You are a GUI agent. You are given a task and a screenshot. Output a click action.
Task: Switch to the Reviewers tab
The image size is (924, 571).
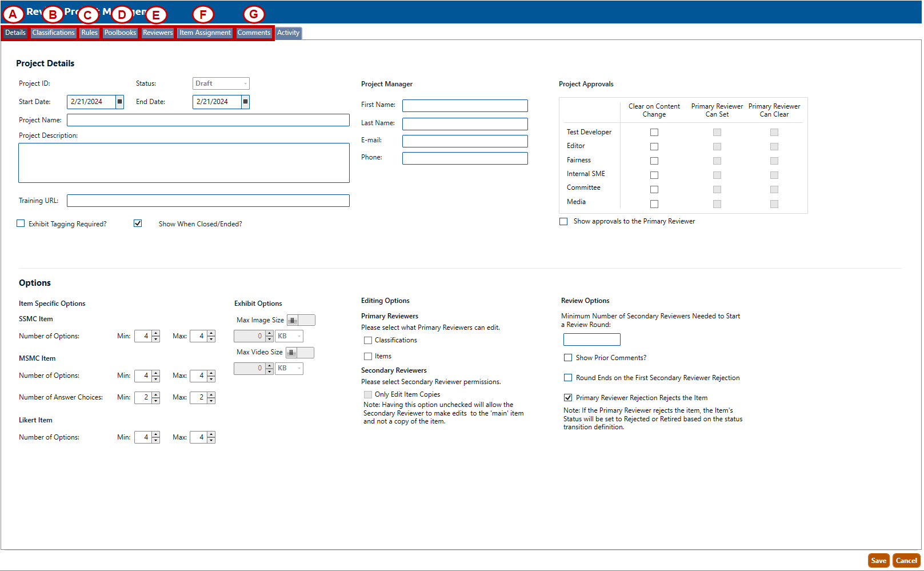tap(158, 33)
